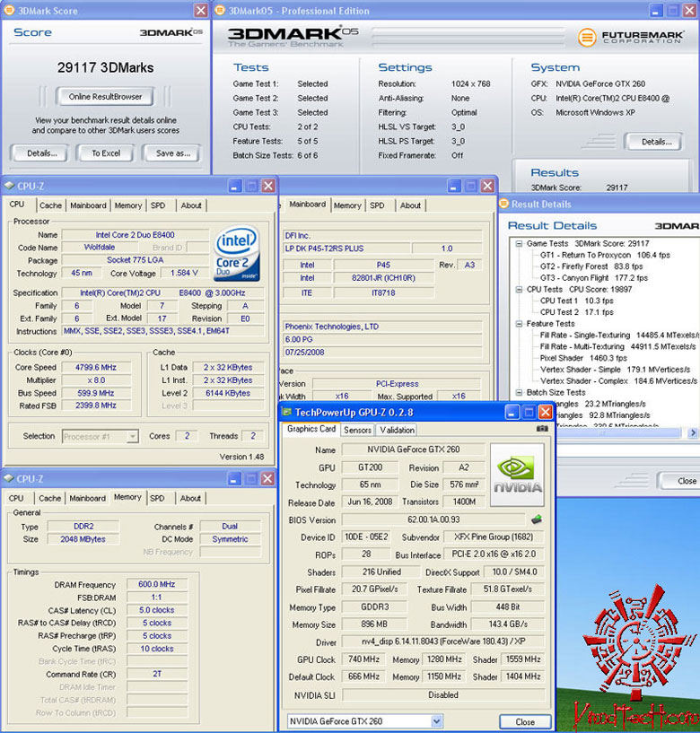Open the CPU tab in lower CPU-Z
Image resolution: width=700 pixels, height=733 pixels.
coord(16,498)
